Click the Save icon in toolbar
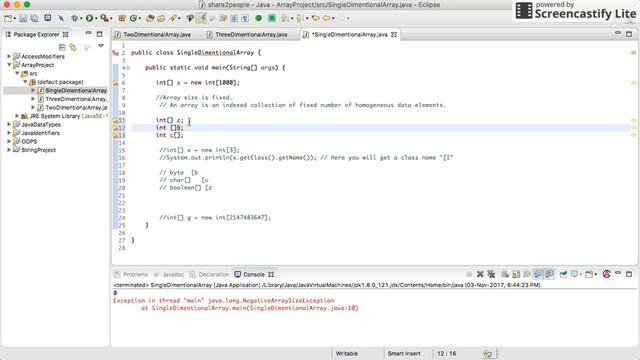 point(23,18)
